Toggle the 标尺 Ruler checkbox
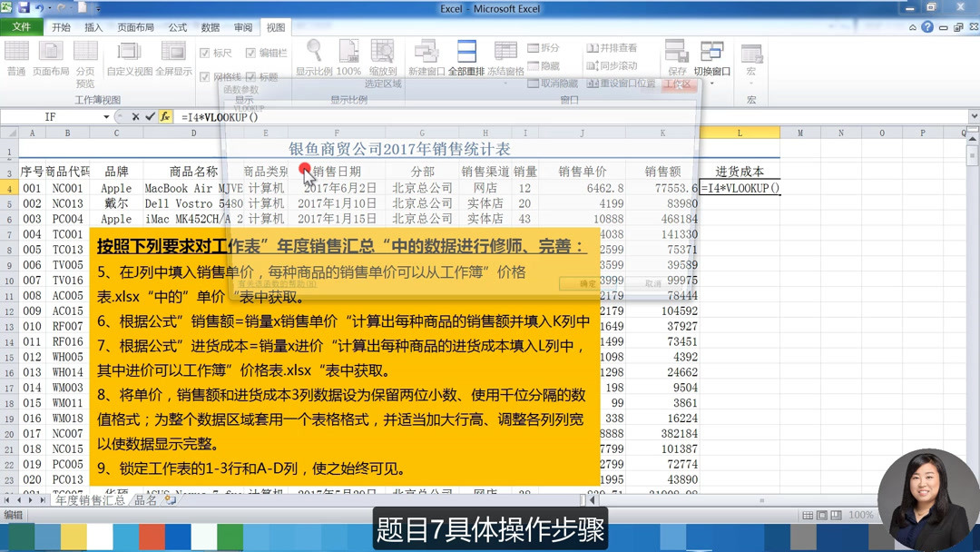Viewport: 980px width, 552px height. 203,53
